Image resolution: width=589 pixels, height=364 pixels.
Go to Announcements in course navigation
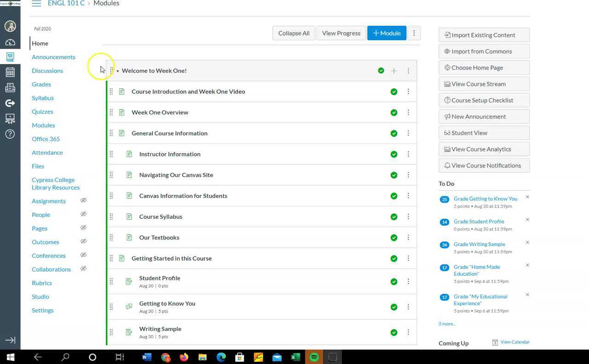point(53,57)
